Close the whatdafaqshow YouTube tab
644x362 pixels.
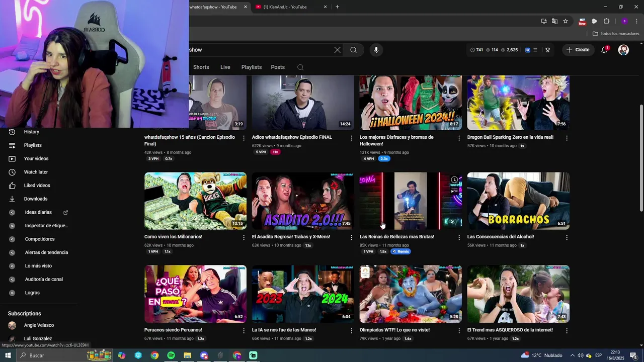(x=246, y=7)
